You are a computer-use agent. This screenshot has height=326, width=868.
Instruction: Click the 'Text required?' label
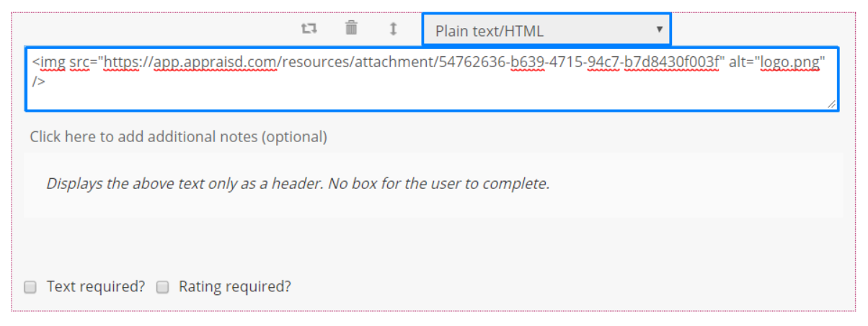click(x=96, y=286)
